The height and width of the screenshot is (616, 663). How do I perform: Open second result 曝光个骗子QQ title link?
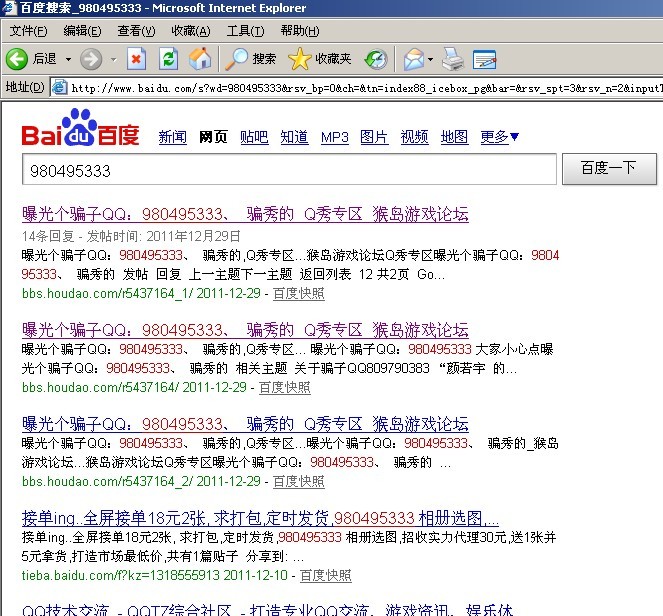coord(245,330)
